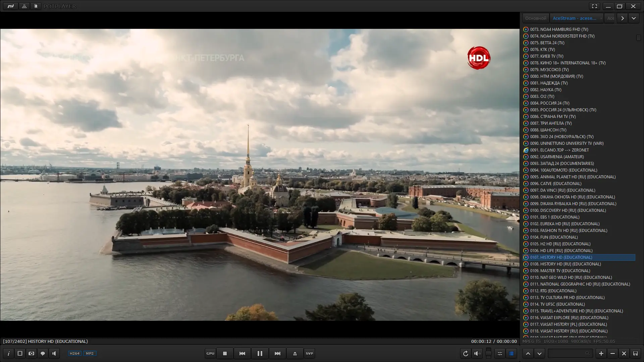
Task: Expand the playlist tabs dropdown arrow
Action: (x=634, y=18)
